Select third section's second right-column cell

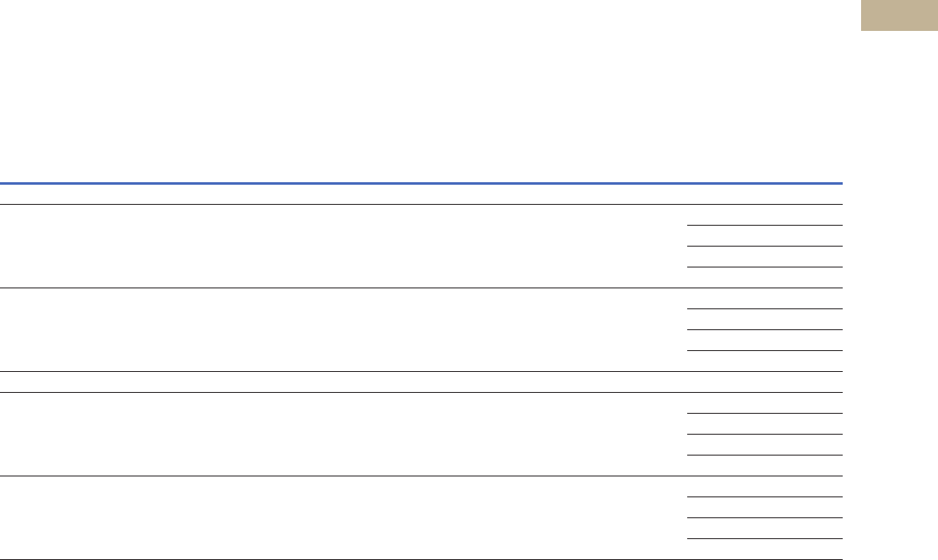click(x=765, y=425)
